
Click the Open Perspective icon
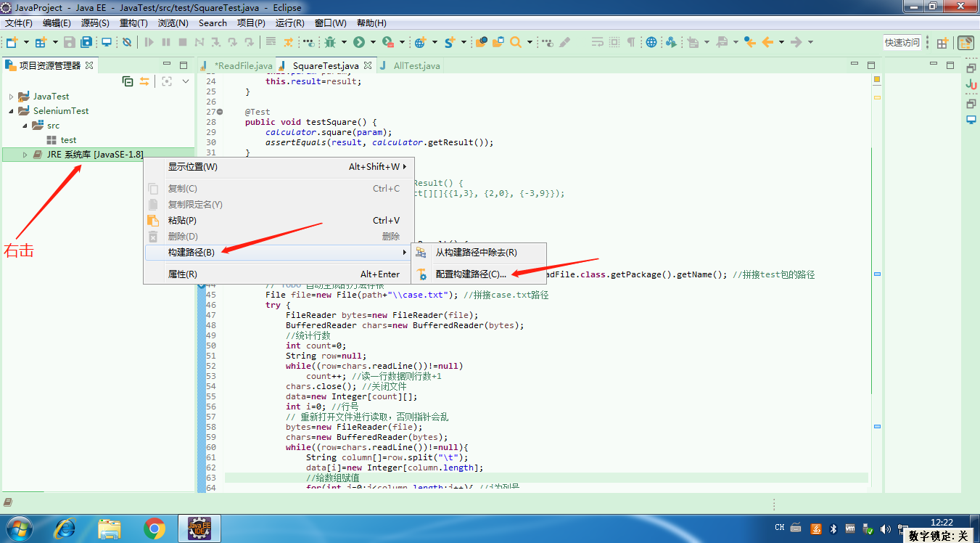click(942, 43)
